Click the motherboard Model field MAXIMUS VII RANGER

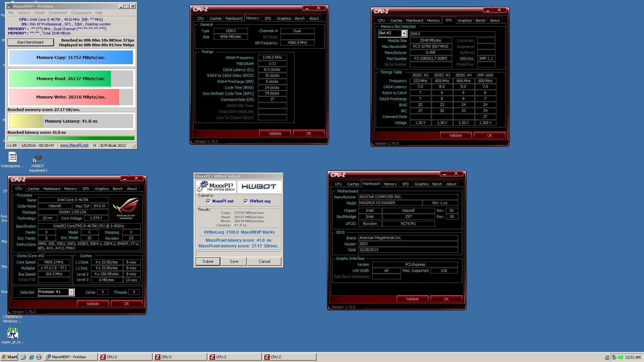(390, 203)
